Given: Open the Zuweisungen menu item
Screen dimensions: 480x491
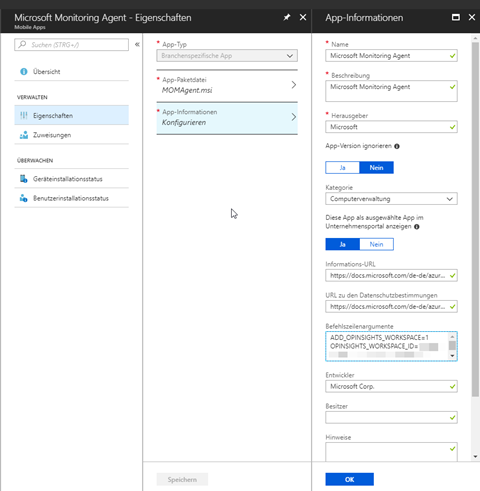Looking at the screenshot, I should 71,135.
